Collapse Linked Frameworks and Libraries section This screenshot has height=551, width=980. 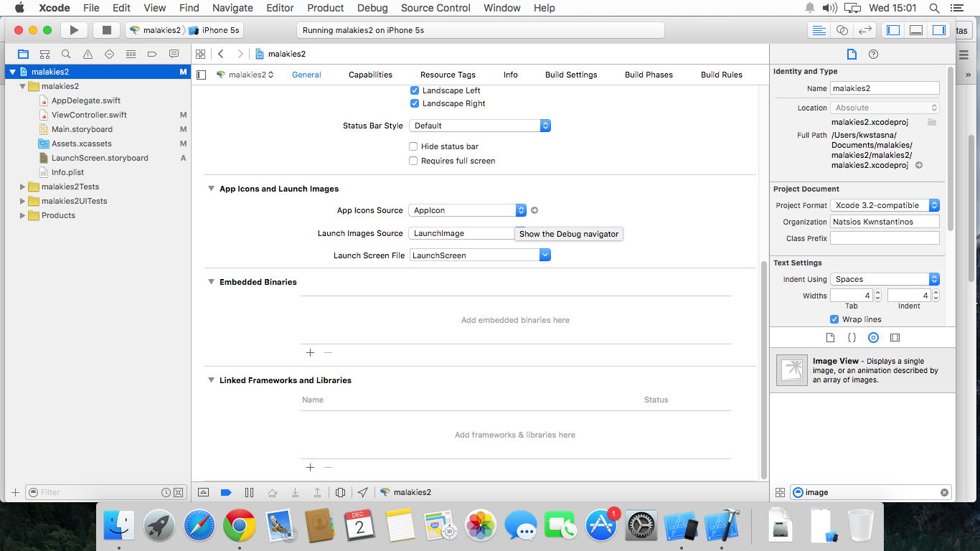[x=211, y=380]
